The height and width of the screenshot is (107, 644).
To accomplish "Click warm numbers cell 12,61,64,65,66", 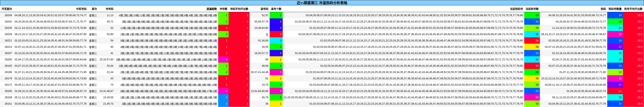I will [x=260, y=91].
